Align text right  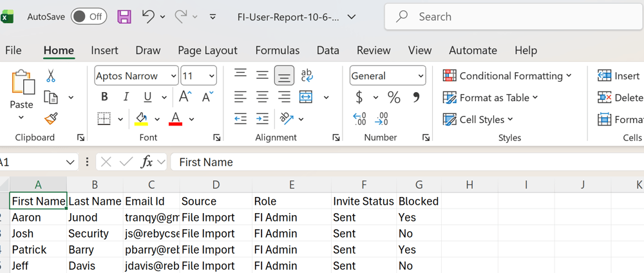tap(284, 97)
